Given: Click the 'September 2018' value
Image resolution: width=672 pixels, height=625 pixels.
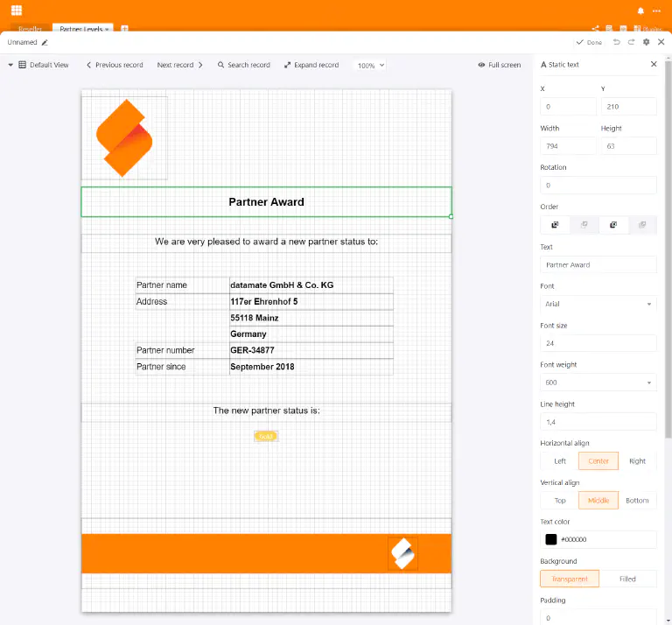Looking at the screenshot, I should 311,367.
